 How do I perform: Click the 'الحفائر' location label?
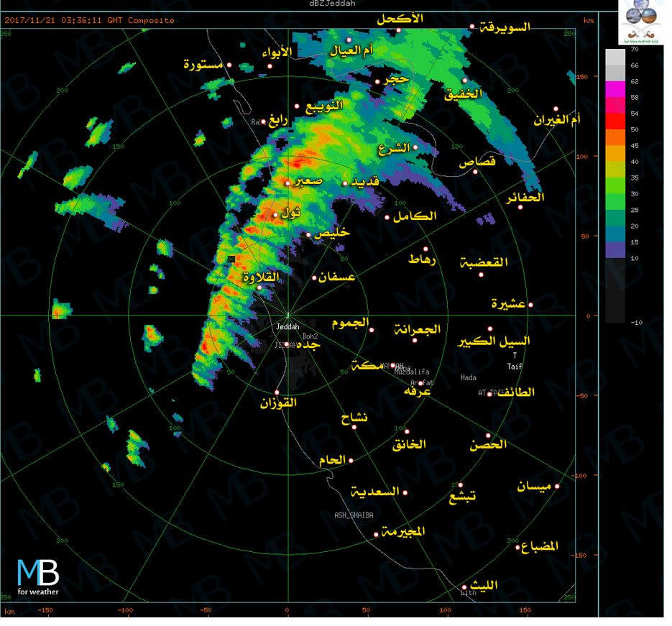click(x=525, y=198)
